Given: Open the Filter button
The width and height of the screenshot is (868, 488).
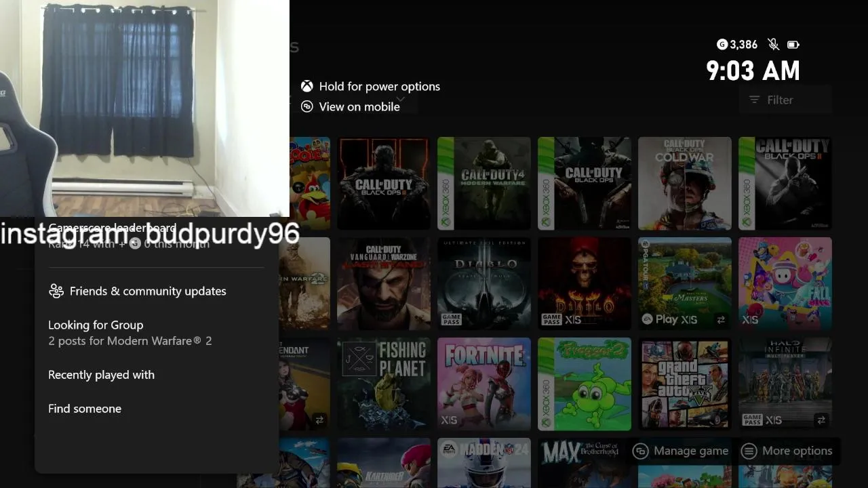Looking at the screenshot, I should pos(785,100).
